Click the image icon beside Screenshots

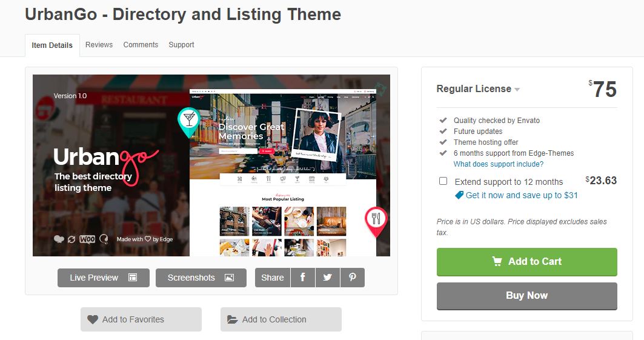(x=229, y=278)
